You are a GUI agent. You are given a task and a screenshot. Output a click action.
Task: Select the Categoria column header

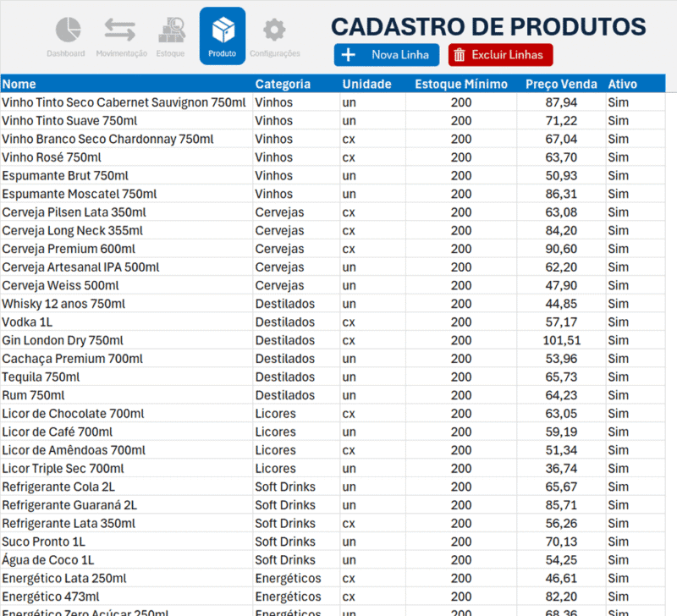(296, 84)
